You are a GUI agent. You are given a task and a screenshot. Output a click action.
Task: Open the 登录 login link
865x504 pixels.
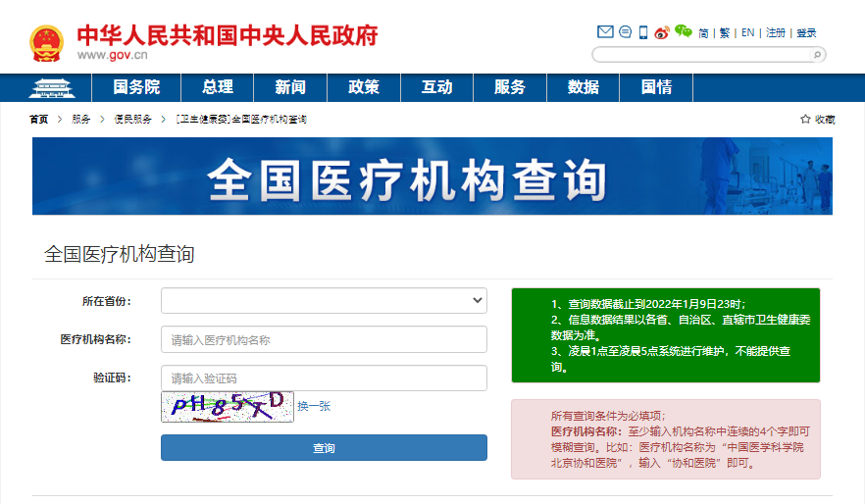click(x=806, y=33)
